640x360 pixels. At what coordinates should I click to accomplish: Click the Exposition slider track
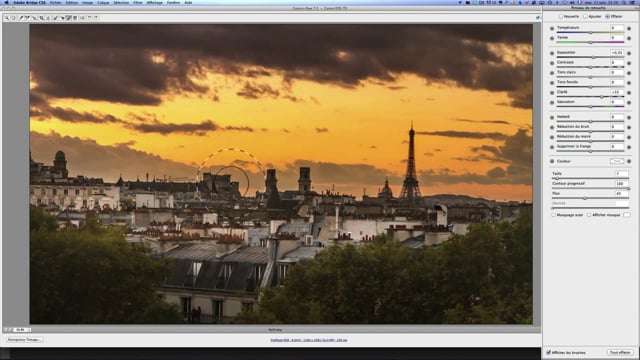click(590, 58)
